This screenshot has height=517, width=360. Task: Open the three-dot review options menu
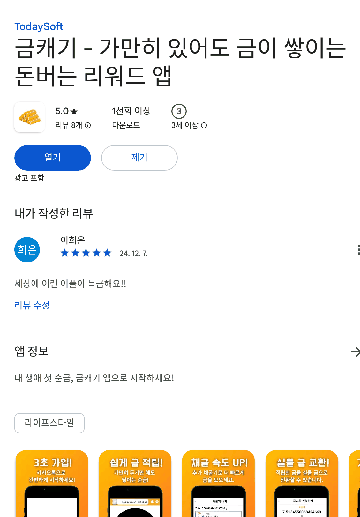click(358, 250)
